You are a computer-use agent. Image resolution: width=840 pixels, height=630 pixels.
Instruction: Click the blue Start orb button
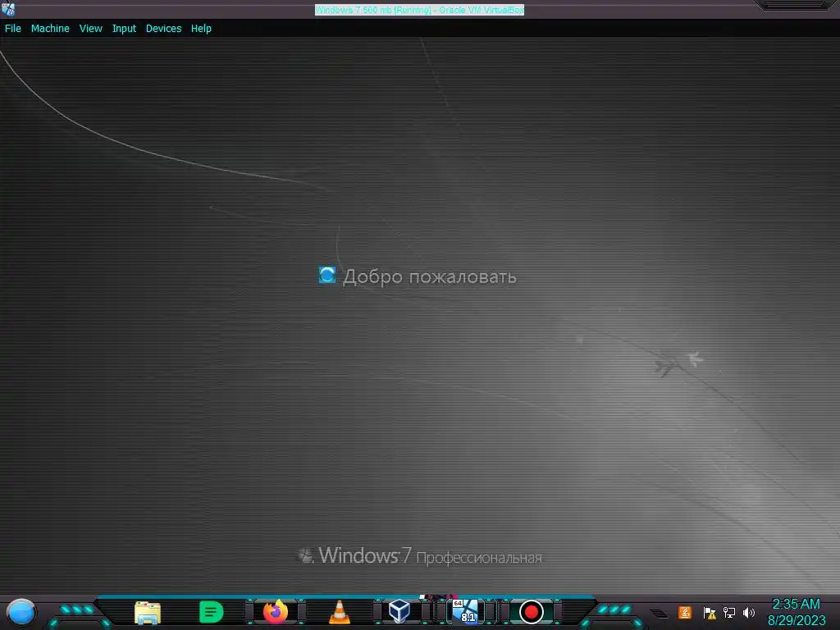pos(21,612)
